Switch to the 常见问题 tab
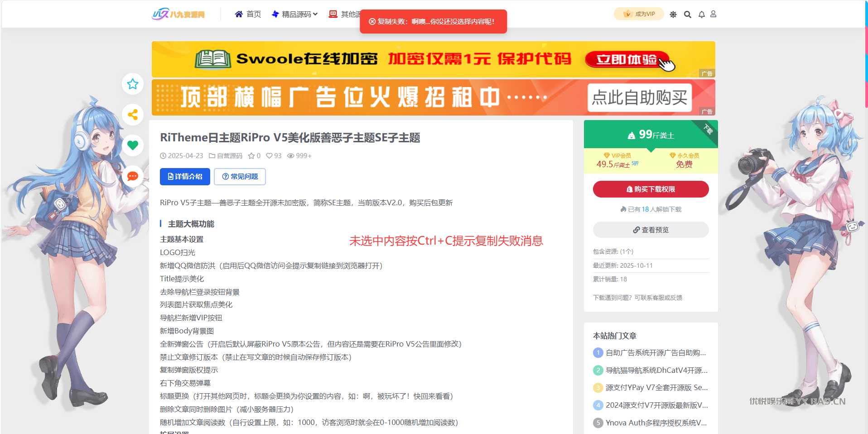 tap(240, 177)
